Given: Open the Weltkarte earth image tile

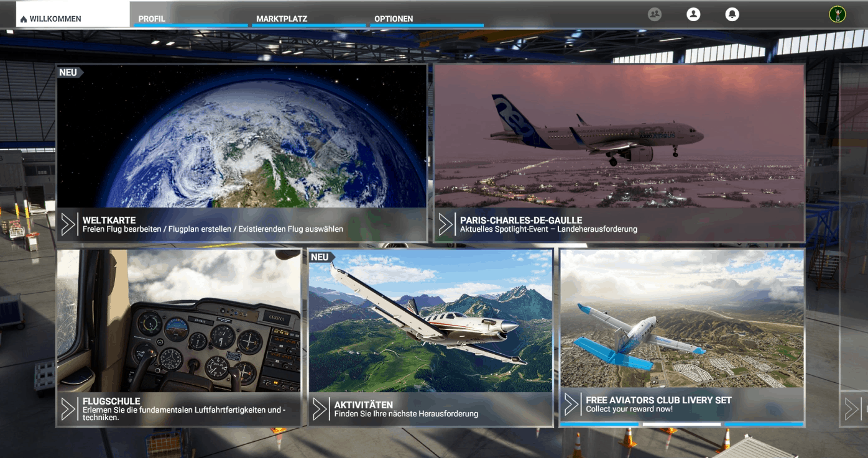Looking at the screenshot, I should (x=242, y=137).
